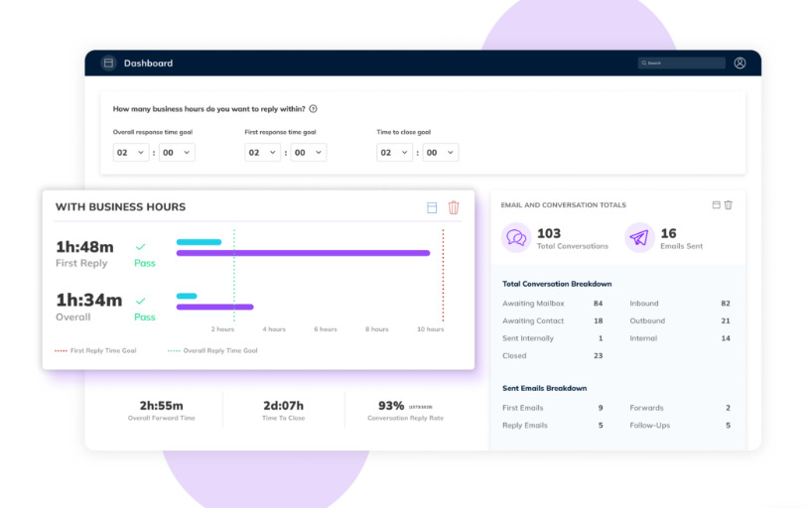Open Overall response time goal minutes dropdown
812x508 pixels.
[x=177, y=153]
